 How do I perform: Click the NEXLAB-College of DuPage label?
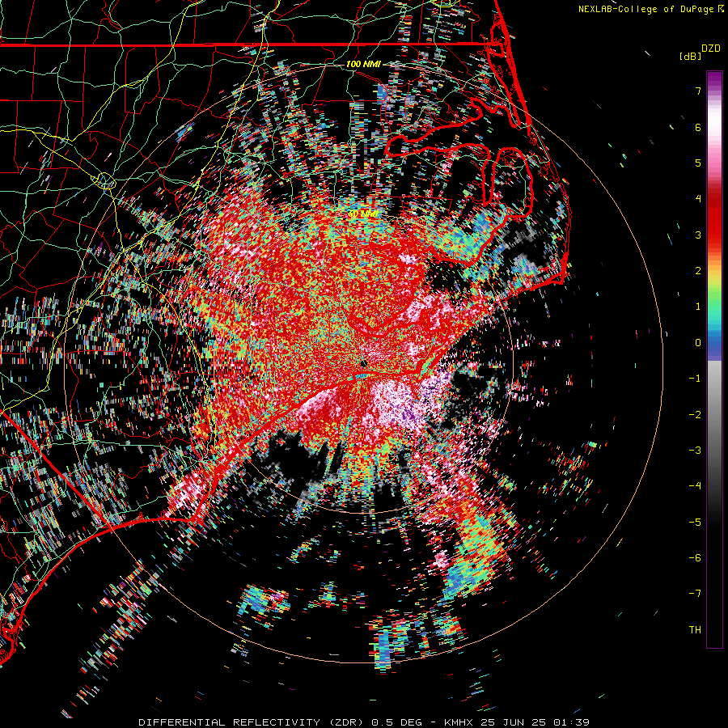pyautogui.click(x=647, y=9)
